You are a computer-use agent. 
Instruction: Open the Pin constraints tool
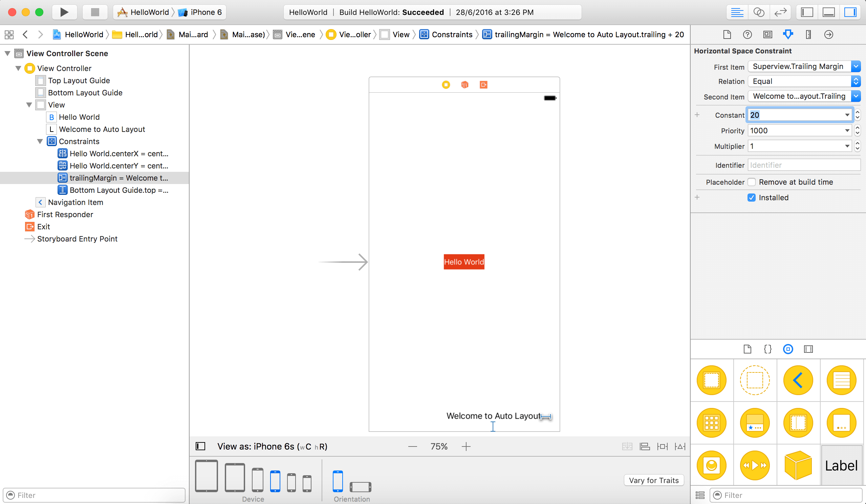point(662,446)
